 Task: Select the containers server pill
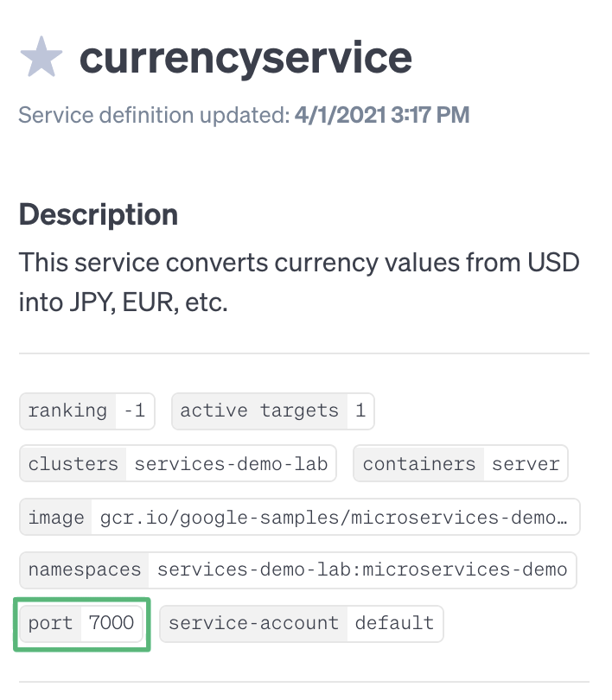click(460, 464)
